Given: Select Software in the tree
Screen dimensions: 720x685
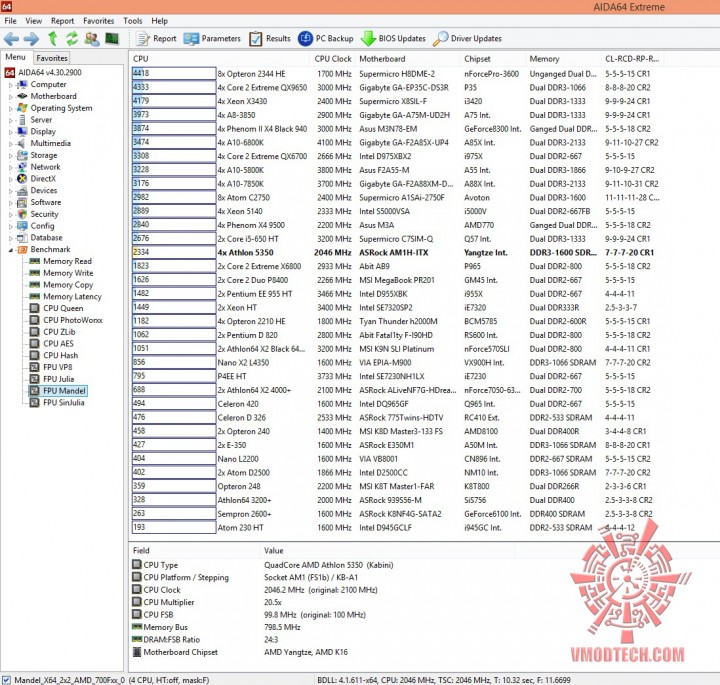Looking at the screenshot, I should (45, 202).
